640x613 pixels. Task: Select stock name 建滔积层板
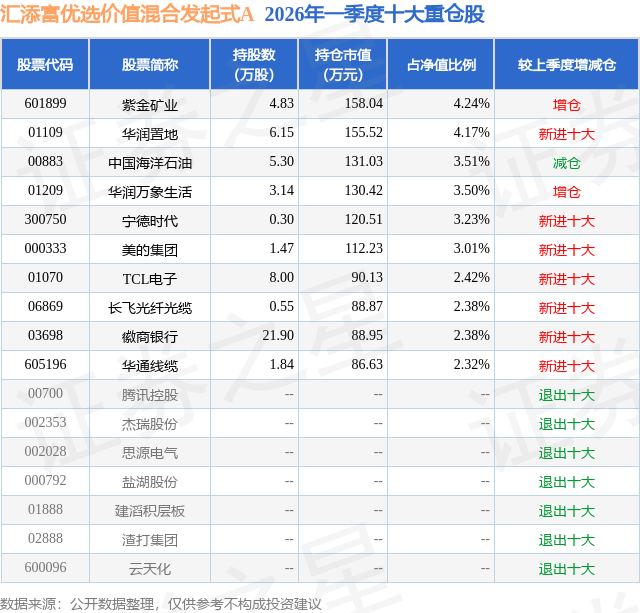(x=150, y=511)
